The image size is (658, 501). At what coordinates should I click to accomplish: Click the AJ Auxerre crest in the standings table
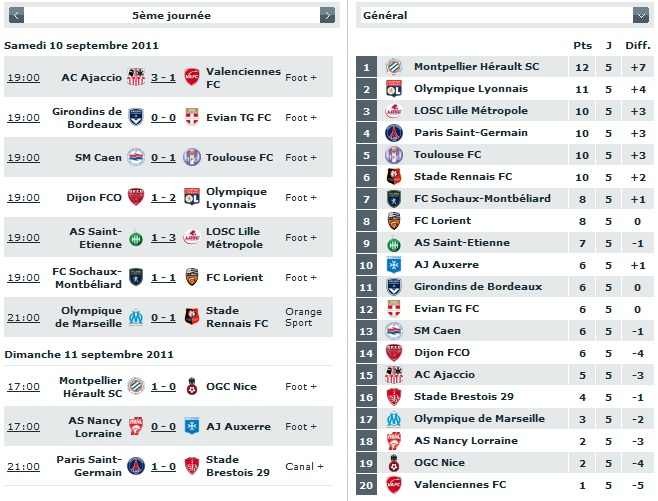(394, 265)
